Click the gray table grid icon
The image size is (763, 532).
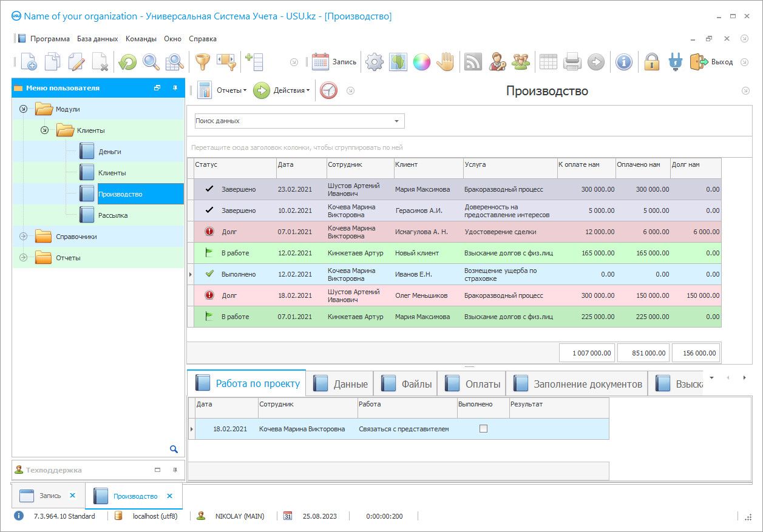tap(549, 62)
